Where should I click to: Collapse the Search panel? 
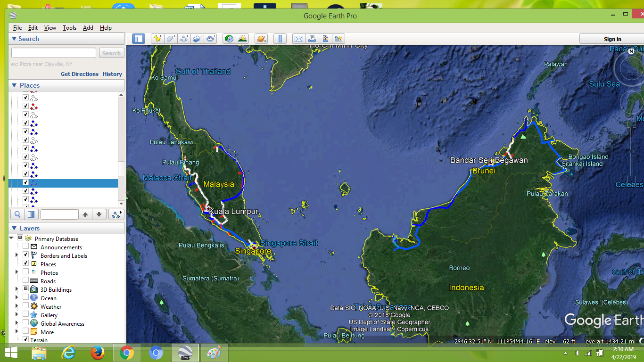pyautogui.click(x=14, y=39)
